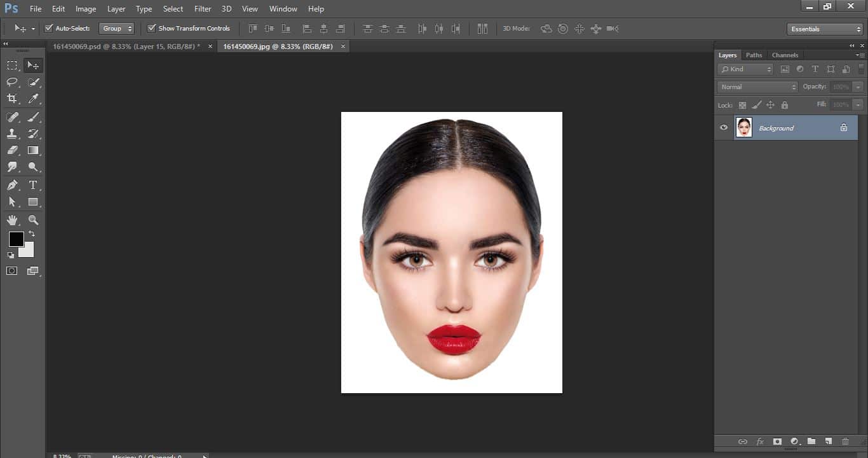Add a new layer mask
868x458 pixels.
coord(777,441)
